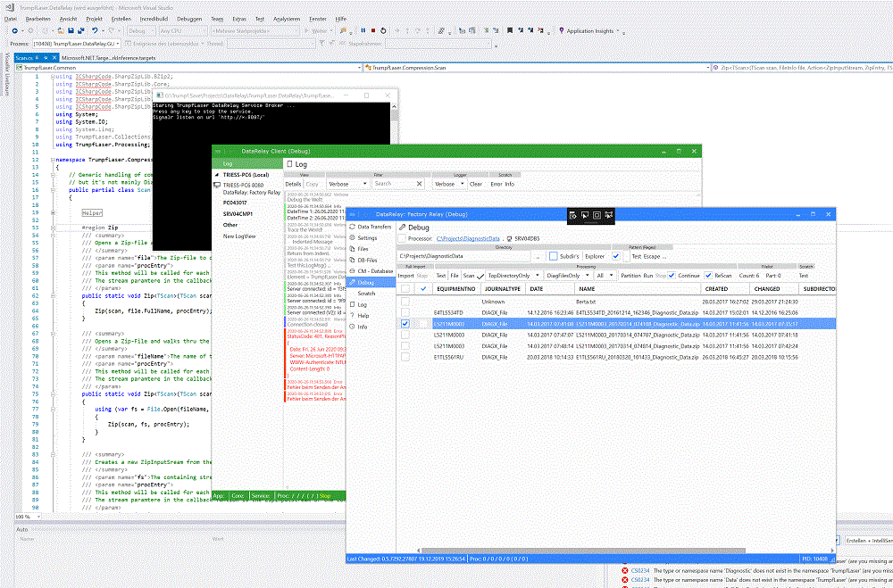Click display layout adorners icon in debug overlay
The height and width of the screenshot is (588, 893).
click(597, 215)
